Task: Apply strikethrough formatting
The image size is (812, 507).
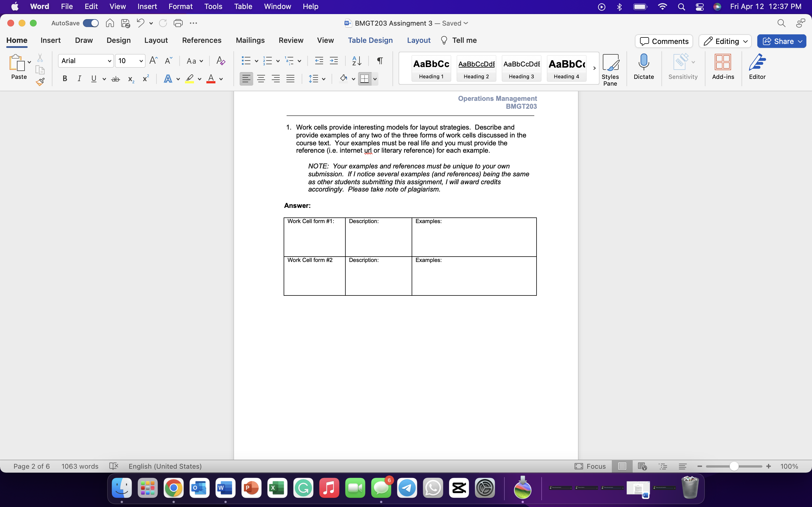Action: [115, 79]
